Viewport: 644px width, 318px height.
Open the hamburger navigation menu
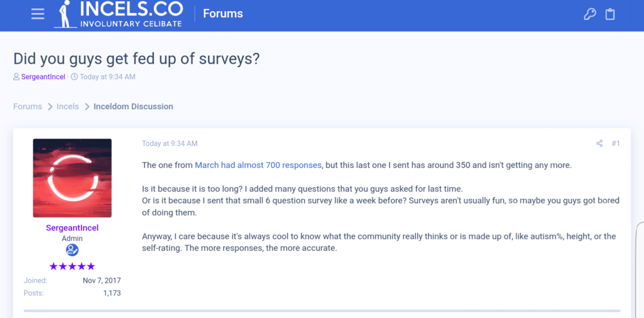point(38,14)
